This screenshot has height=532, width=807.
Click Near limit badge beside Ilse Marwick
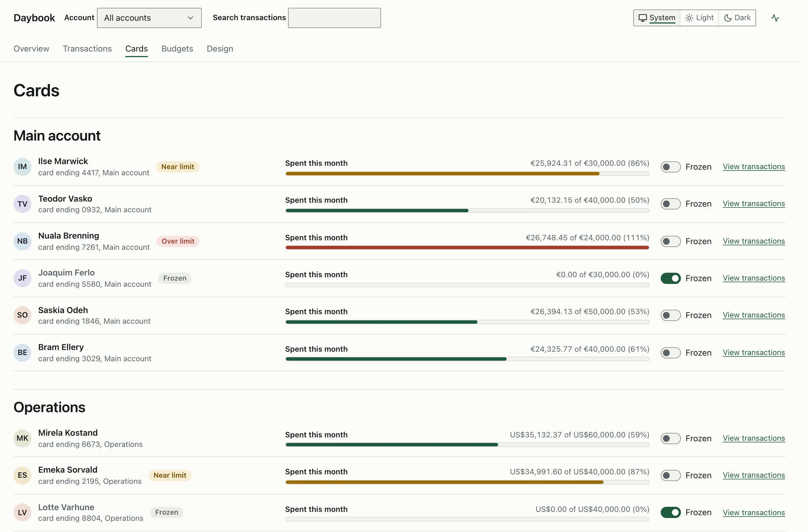pos(178,167)
